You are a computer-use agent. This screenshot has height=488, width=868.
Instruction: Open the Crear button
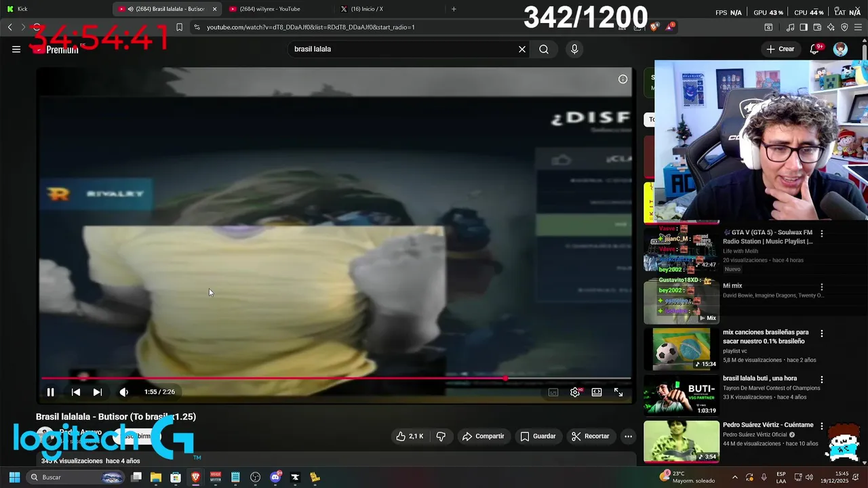tap(780, 49)
